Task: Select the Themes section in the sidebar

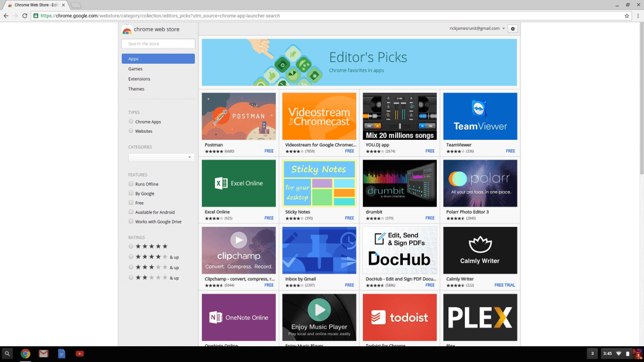Action: pos(136,89)
